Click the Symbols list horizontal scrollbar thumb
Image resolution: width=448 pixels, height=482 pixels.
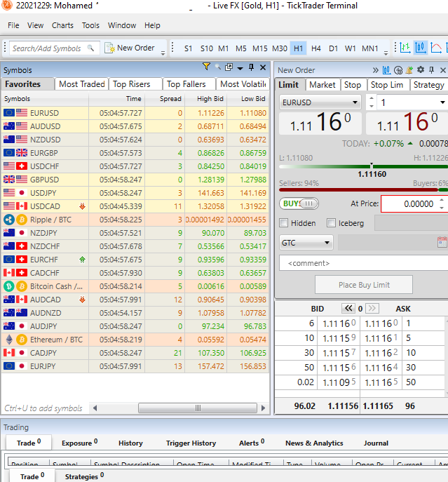pos(198,408)
